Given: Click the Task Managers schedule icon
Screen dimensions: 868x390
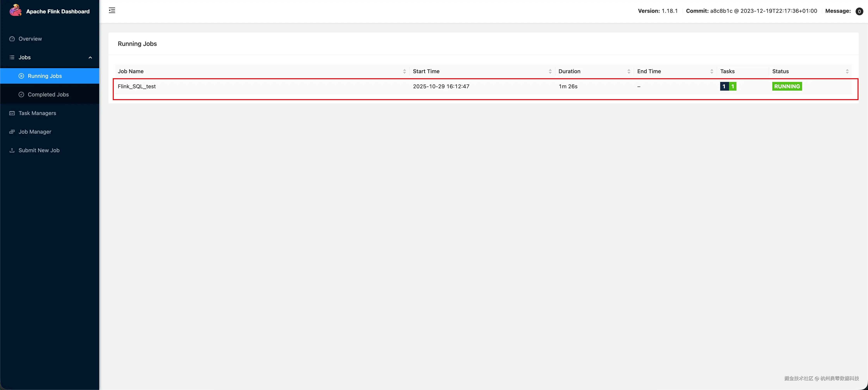Looking at the screenshot, I should tap(12, 113).
